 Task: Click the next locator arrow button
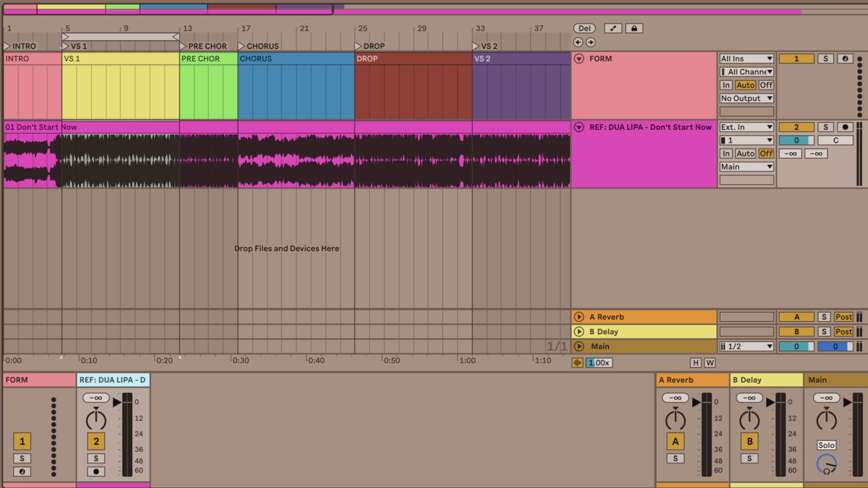pos(591,42)
